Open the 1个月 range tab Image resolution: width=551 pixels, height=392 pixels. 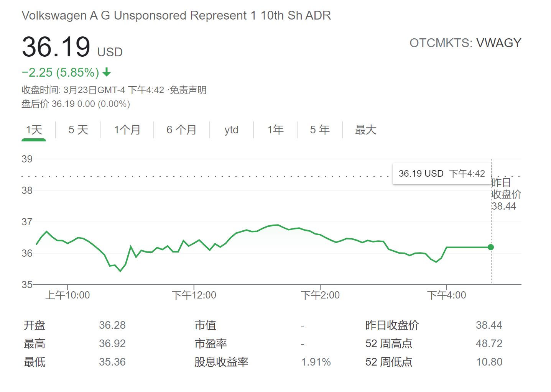coord(127,130)
